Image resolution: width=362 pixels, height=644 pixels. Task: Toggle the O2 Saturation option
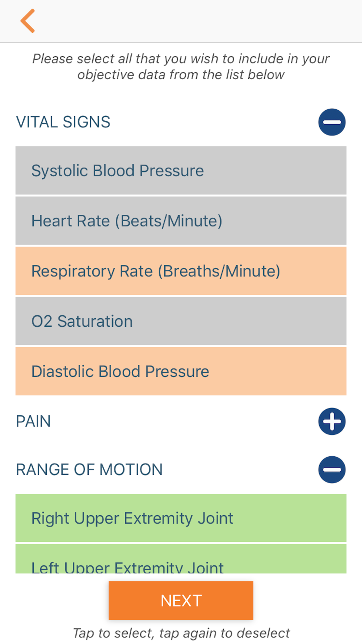point(181,321)
